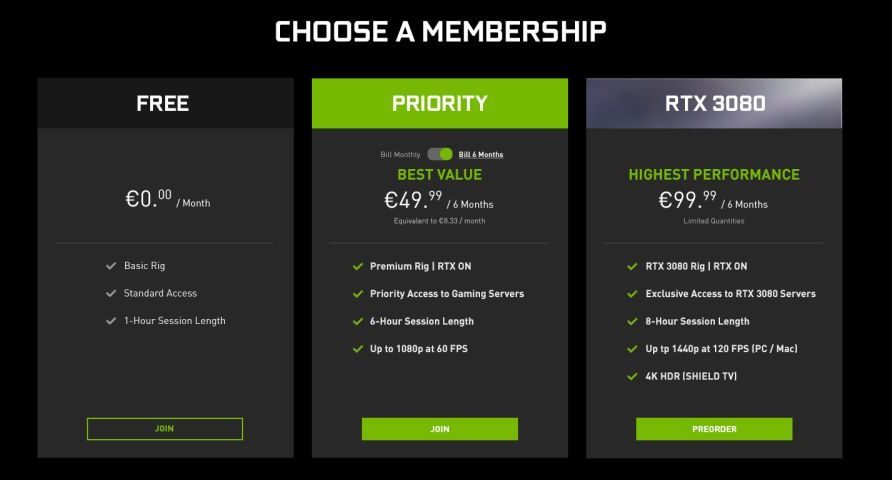Click the checkmark icon beside Basic Rig

pyautogui.click(x=111, y=266)
